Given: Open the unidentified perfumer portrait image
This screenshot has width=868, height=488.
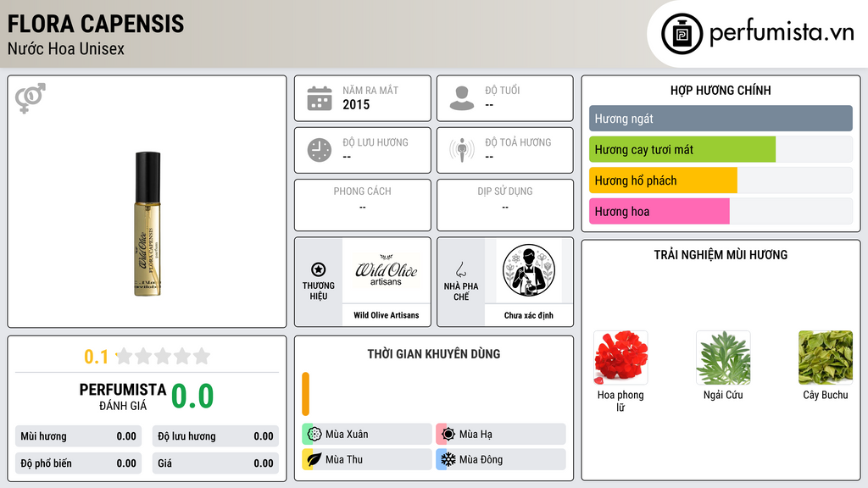Looking at the screenshot, I should [x=529, y=270].
